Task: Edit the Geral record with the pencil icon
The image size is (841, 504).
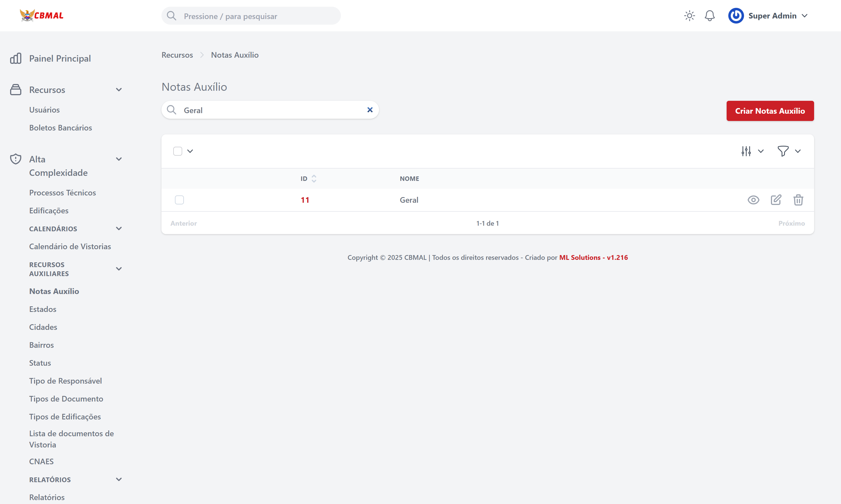Action: (x=776, y=200)
